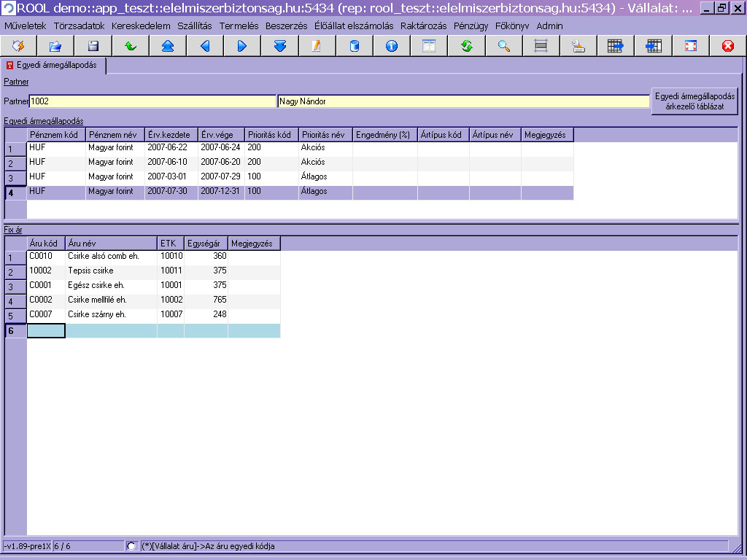Jump to first record with double up arrow
This screenshot has height=560, width=747.
pos(168,46)
